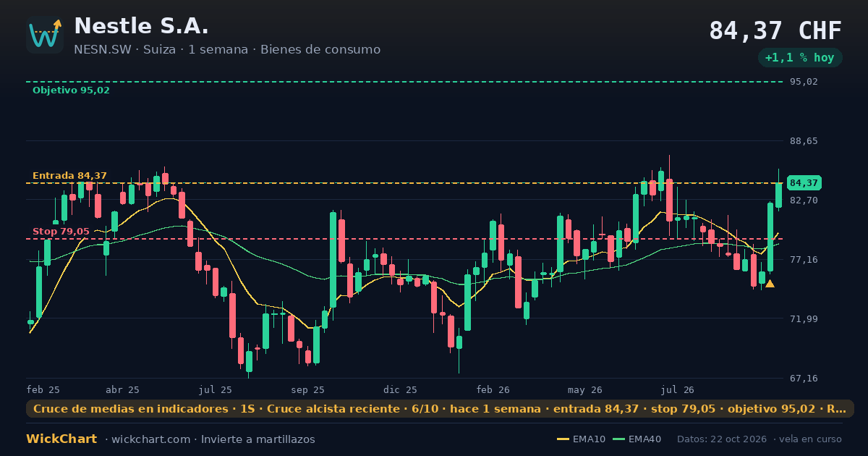868x456 pixels.
Task: Click the jul 26 date axis label
Action: tap(678, 389)
